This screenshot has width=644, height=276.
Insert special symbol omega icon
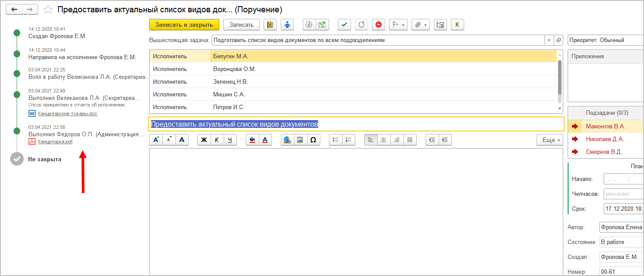click(313, 140)
